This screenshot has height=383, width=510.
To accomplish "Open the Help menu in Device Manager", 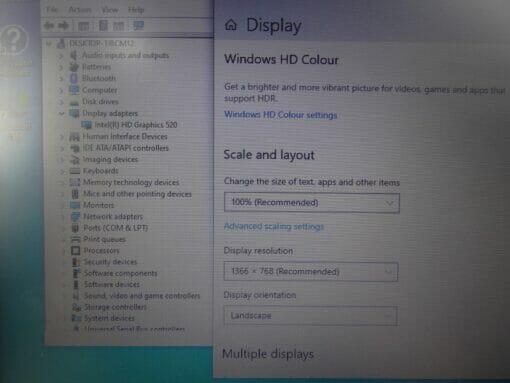I will coord(136,9).
